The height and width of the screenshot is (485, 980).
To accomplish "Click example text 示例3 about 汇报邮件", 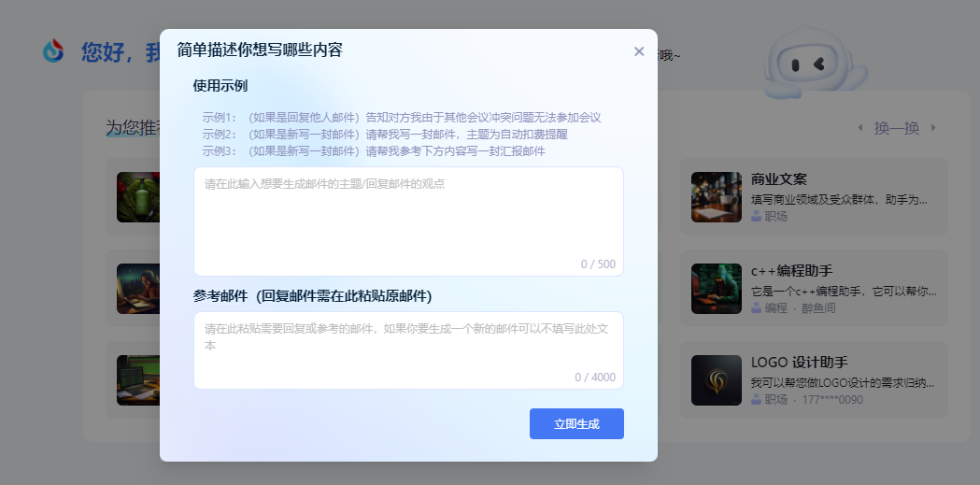I will (373, 151).
